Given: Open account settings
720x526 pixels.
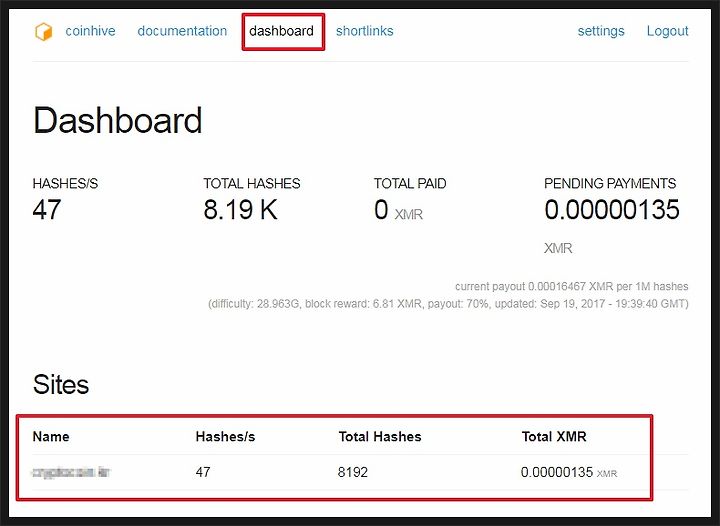Looking at the screenshot, I should tap(601, 31).
